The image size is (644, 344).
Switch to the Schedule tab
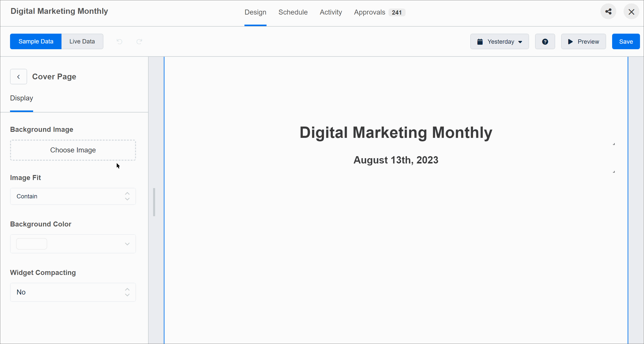point(293,12)
